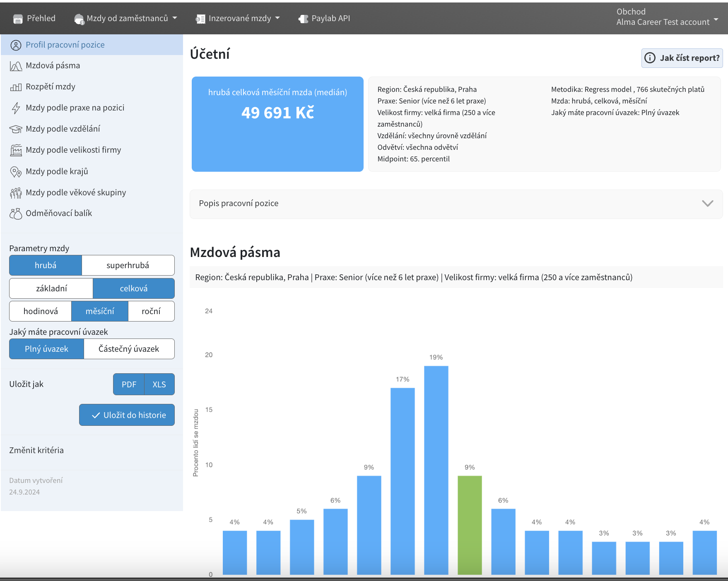The width and height of the screenshot is (728, 581).
Task: Open Přehled in top navigation
Action: [34, 18]
